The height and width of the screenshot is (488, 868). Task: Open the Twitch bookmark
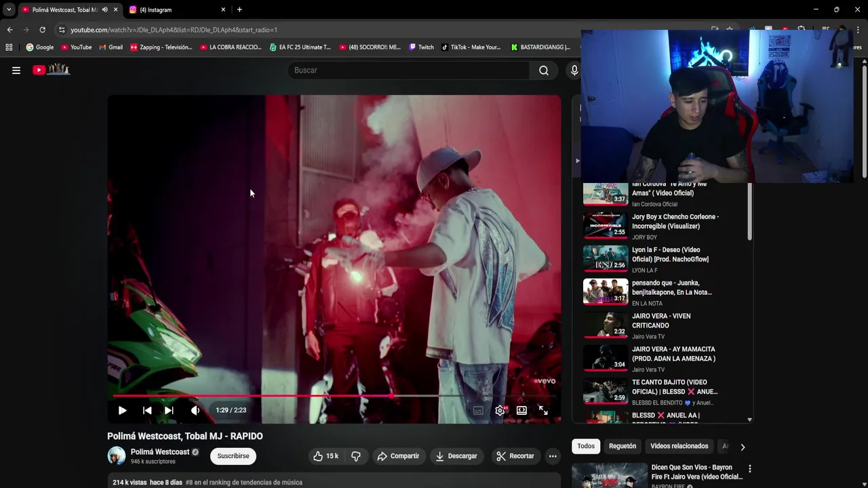[421, 47]
